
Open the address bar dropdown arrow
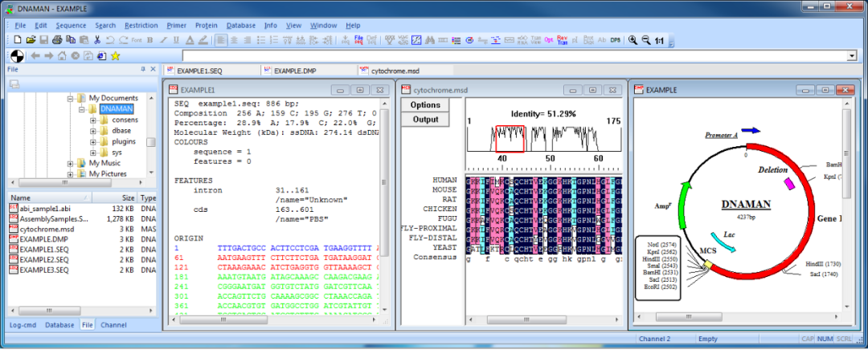point(852,55)
